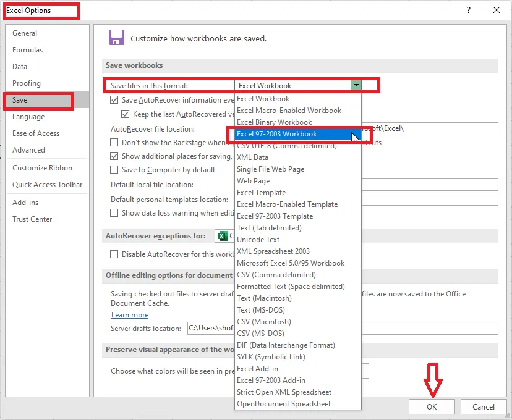Click the Cancel button

coord(484,406)
